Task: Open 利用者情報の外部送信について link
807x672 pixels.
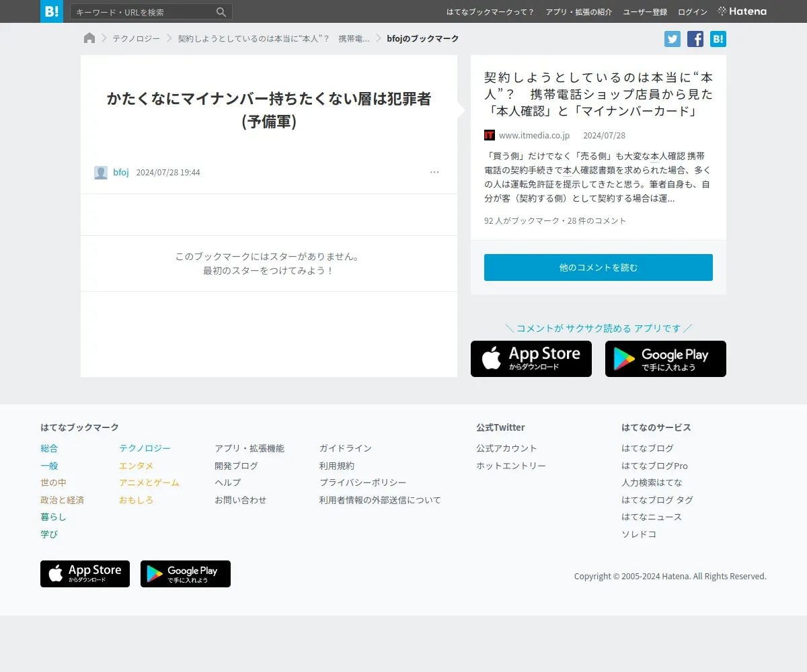Action: coord(381,500)
